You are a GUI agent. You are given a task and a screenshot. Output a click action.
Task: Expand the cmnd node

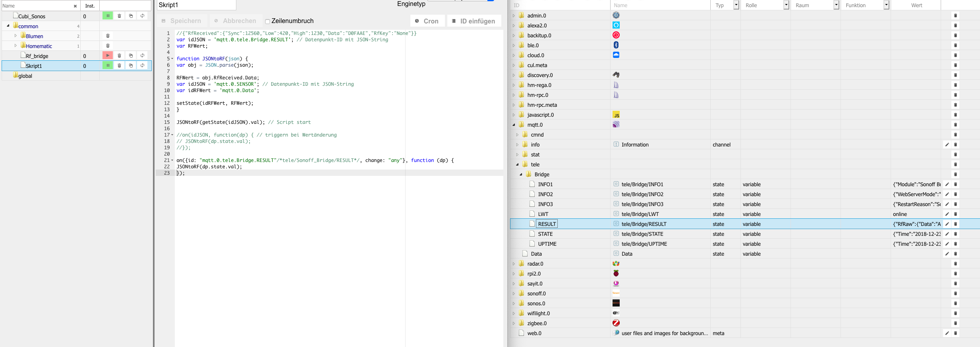point(517,135)
